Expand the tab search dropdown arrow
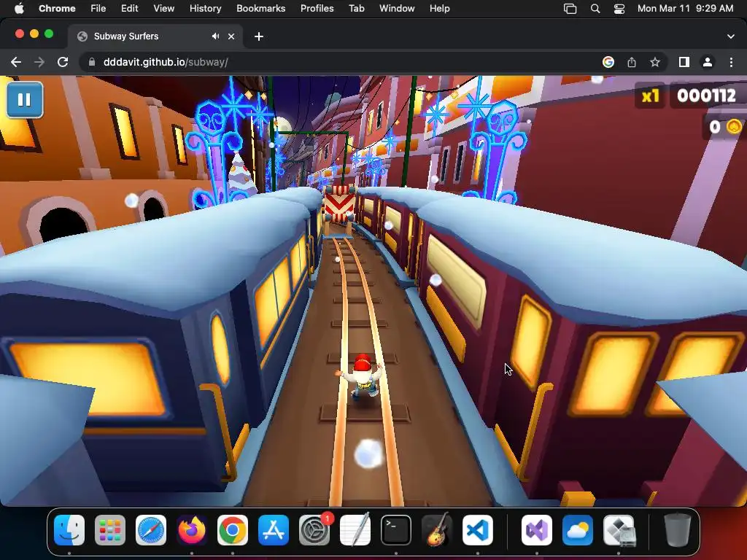 pos(731,36)
